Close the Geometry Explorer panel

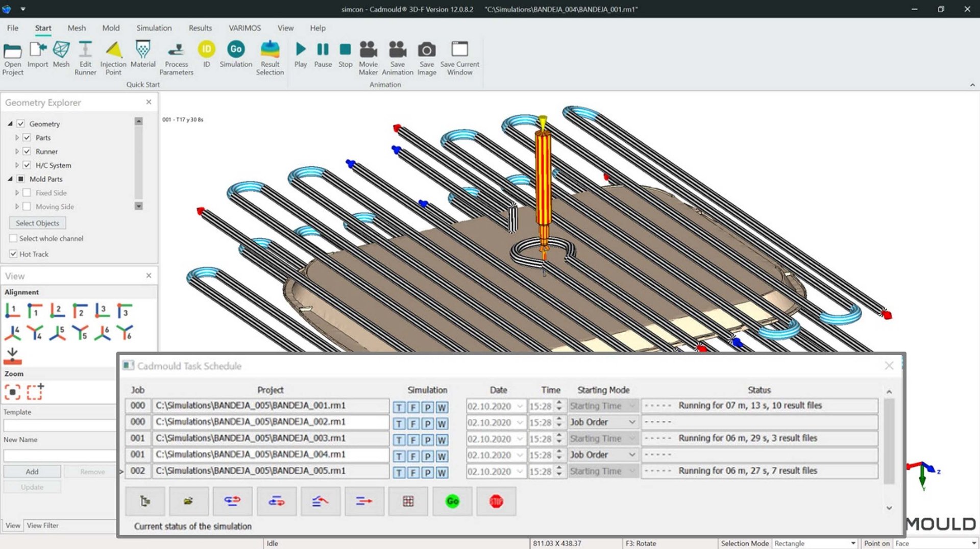(x=149, y=102)
